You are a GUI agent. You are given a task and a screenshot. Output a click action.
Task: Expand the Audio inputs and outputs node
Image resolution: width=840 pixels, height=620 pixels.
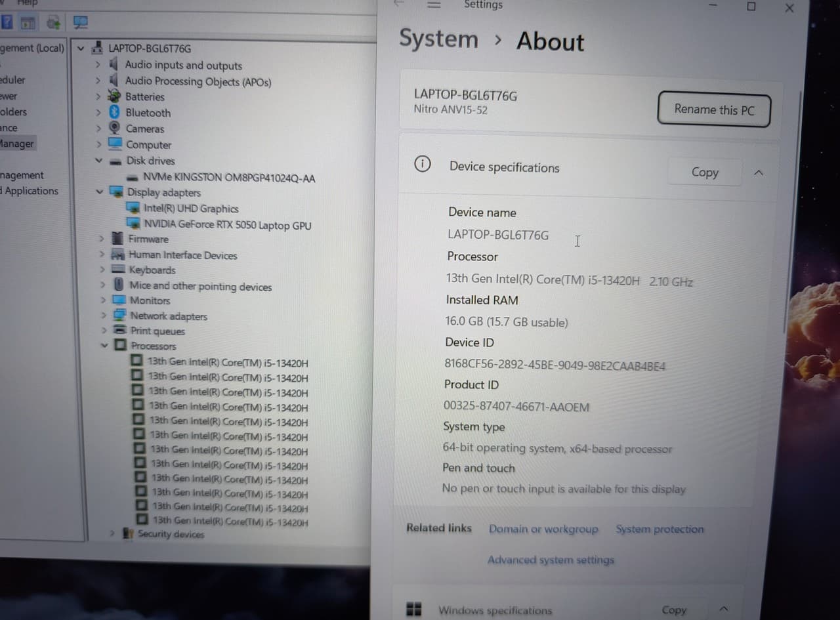pos(98,64)
